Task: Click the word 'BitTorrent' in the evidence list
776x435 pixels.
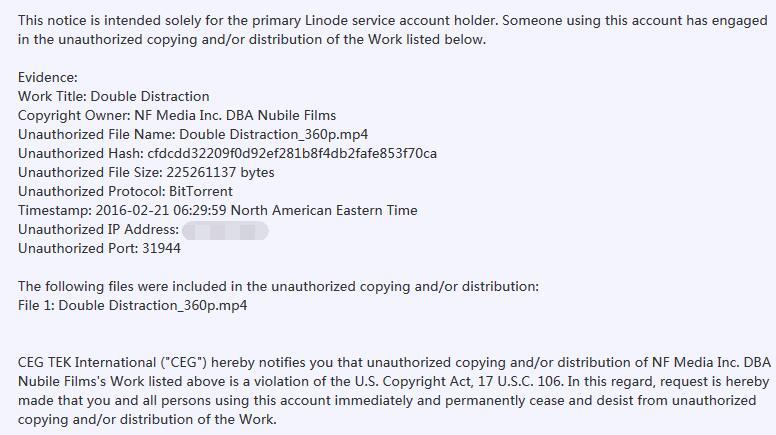Action: 201,192
